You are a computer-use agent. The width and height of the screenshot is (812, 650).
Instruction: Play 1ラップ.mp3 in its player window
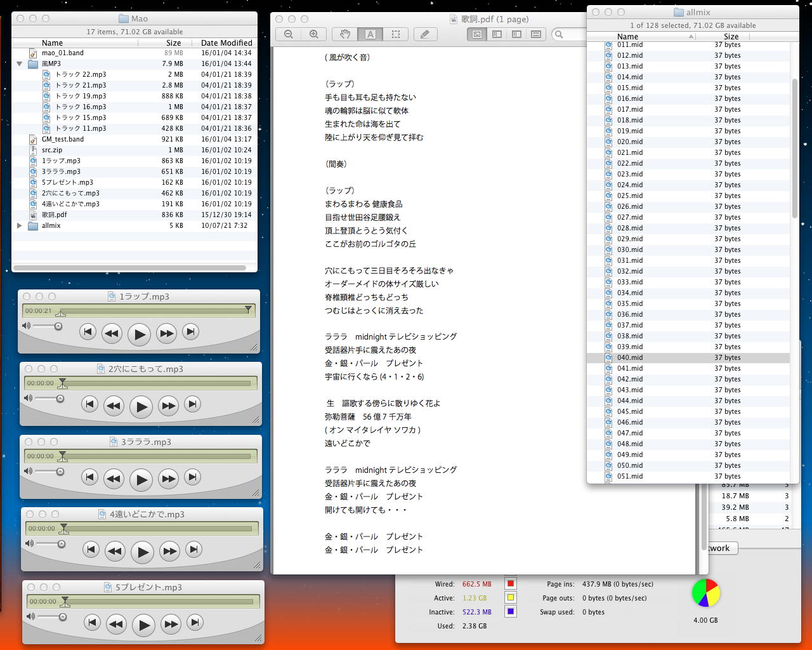(139, 334)
